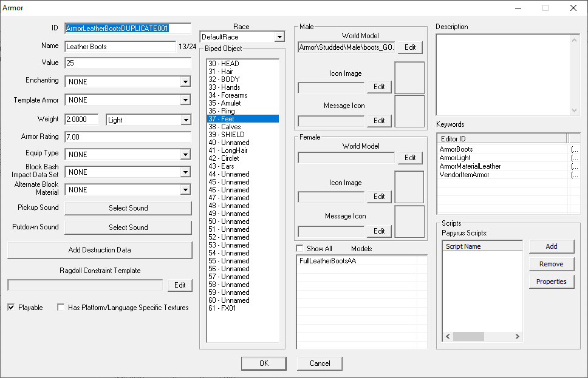Edit the Female Icon Image
This screenshot has width=588, height=378.
tap(379, 197)
